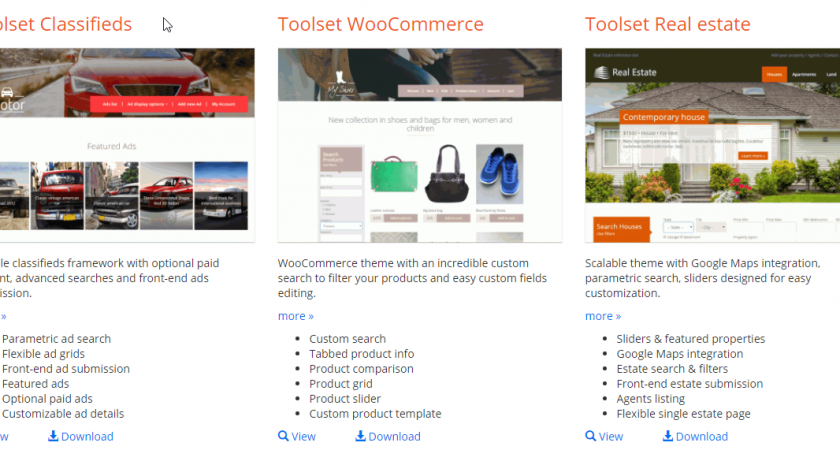Select 'Customizable ad details' list item
The image size is (840, 450).
point(63,414)
